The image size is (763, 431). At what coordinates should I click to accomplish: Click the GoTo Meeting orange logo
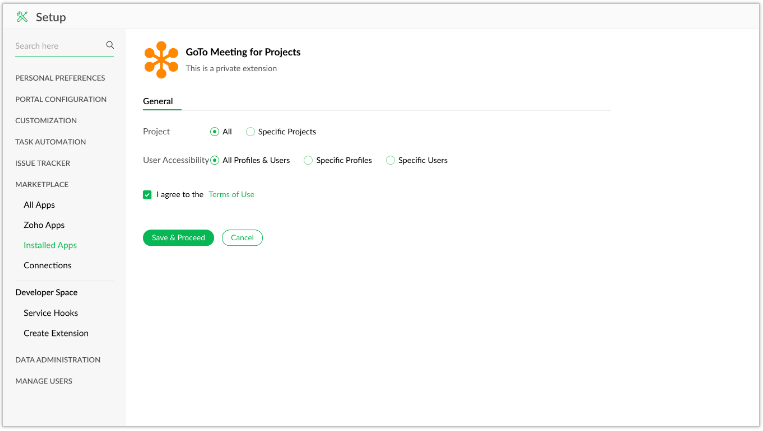(x=161, y=59)
